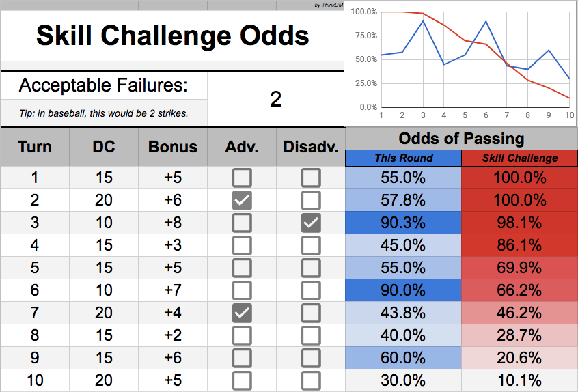578x392 pixels.
Task: Click the DC cell for Turn 6
Action: 104,290
